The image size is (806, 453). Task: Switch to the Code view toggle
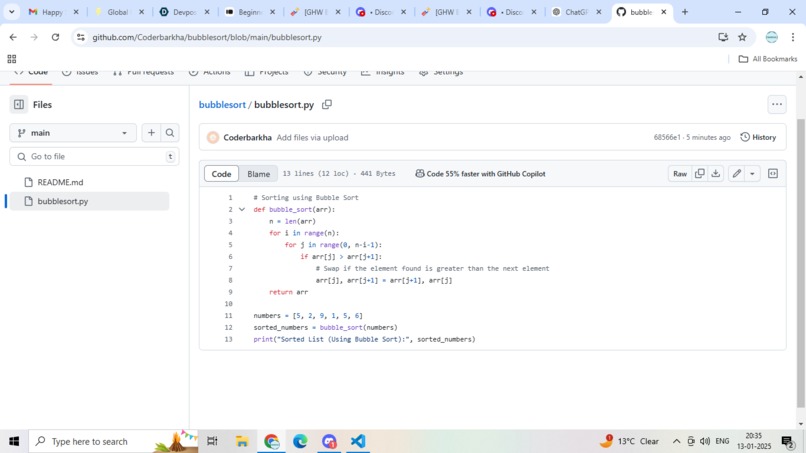pos(221,174)
